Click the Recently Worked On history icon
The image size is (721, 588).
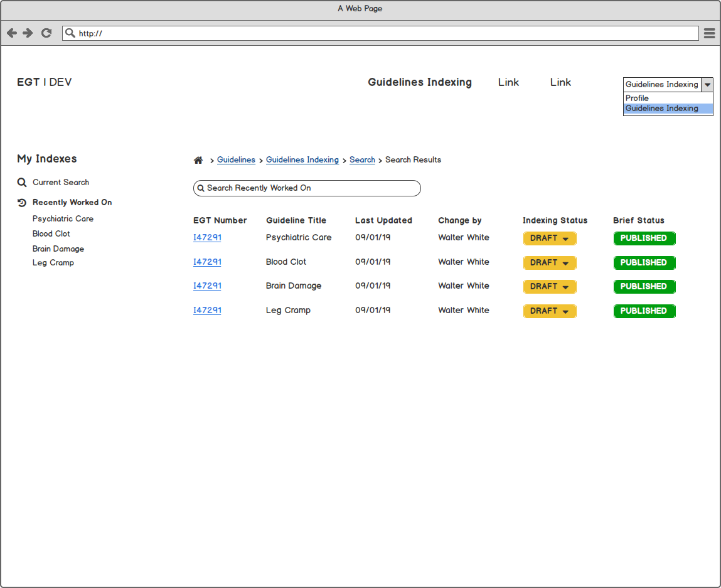coord(21,203)
